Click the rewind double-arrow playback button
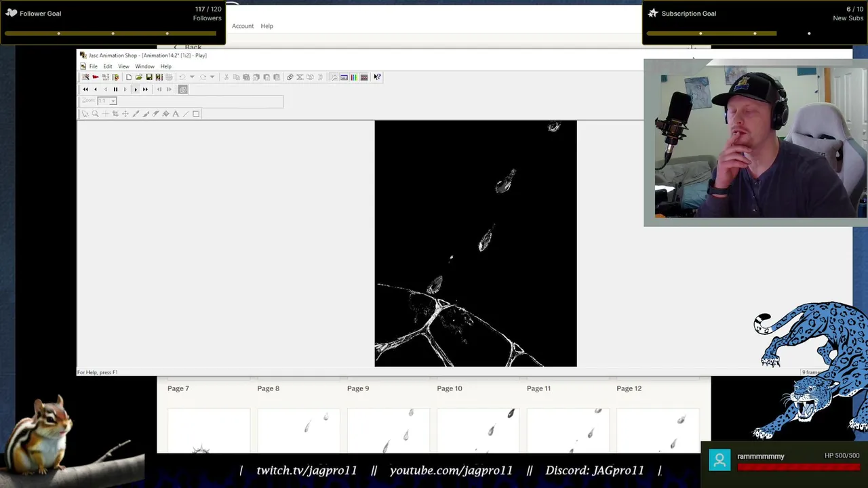Image resolution: width=868 pixels, height=488 pixels. click(85, 89)
